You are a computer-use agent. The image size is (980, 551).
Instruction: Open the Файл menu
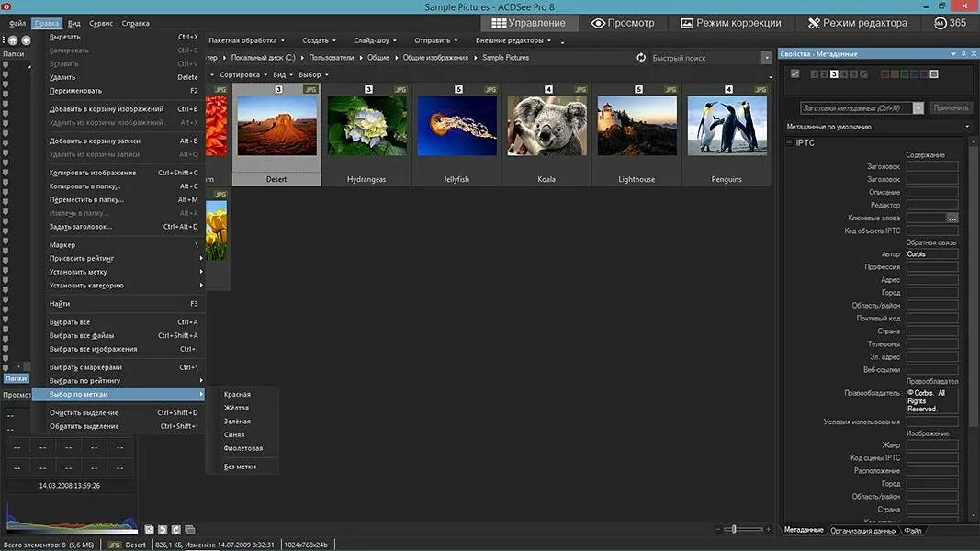coord(17,23)
